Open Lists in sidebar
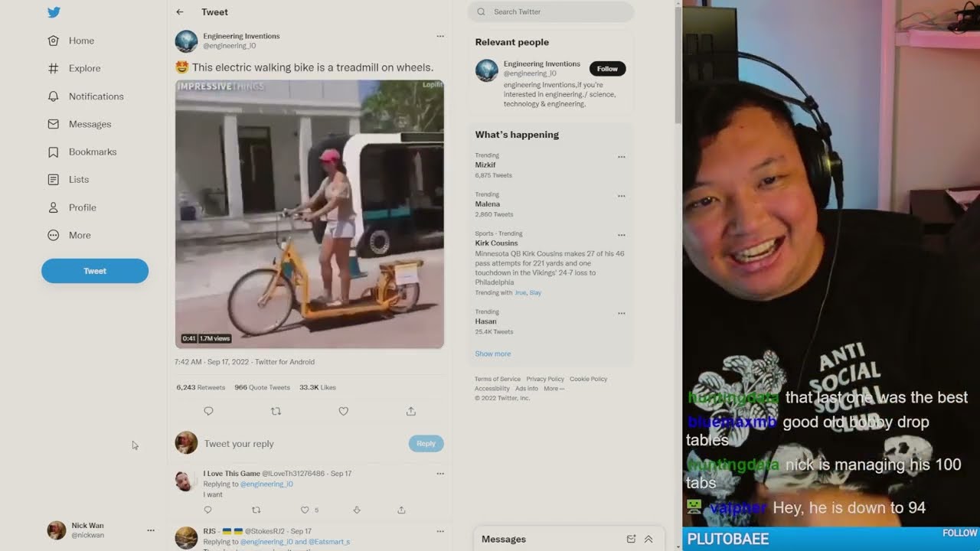Screen dimensions: 980x551 [68, 179]
